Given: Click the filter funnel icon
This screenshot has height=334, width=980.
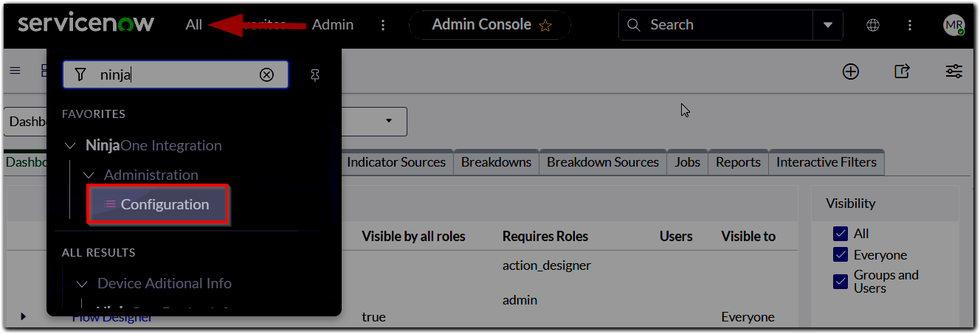Looking at the screenshot, I should [80, 74].
